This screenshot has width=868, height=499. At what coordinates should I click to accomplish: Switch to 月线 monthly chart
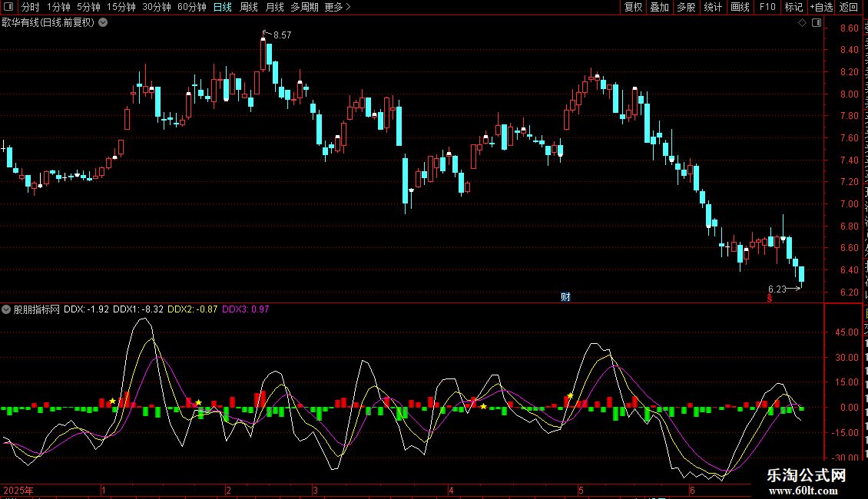(x=274, y=7)
